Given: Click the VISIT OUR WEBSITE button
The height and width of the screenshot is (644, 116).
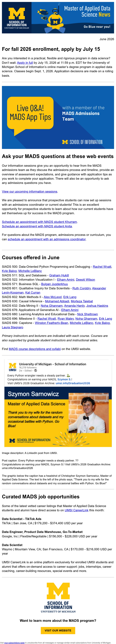Looking at the screenshot, I should click(x=58, y=630).
